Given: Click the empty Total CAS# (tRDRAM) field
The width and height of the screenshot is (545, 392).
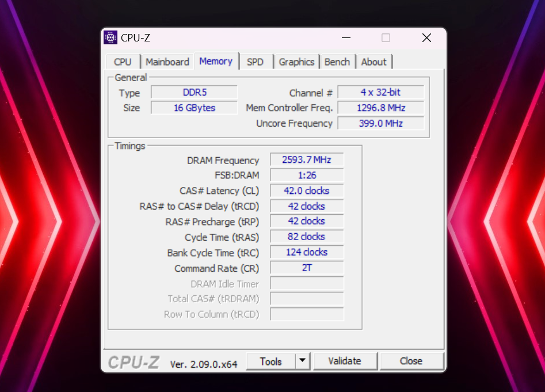Looking at the screenshot, I should pos(307,299).
